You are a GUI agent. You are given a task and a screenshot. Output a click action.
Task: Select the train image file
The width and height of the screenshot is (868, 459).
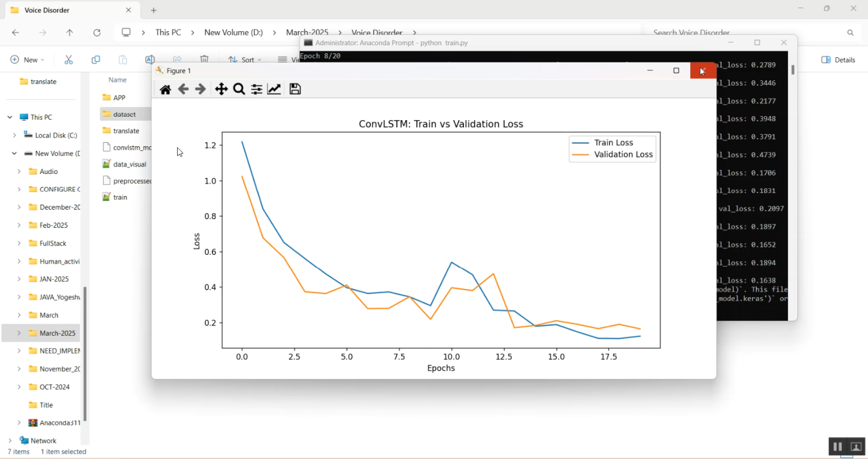click(115, 197)
